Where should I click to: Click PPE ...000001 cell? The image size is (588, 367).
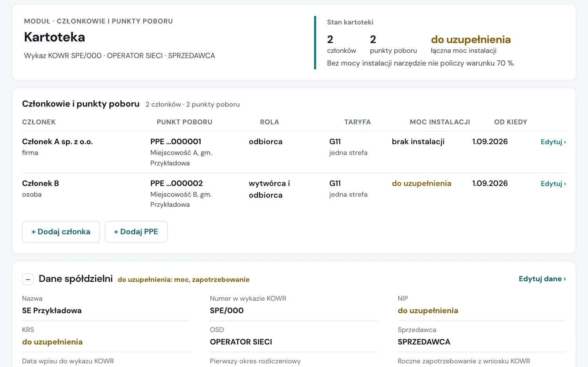[x=176, y=142]
